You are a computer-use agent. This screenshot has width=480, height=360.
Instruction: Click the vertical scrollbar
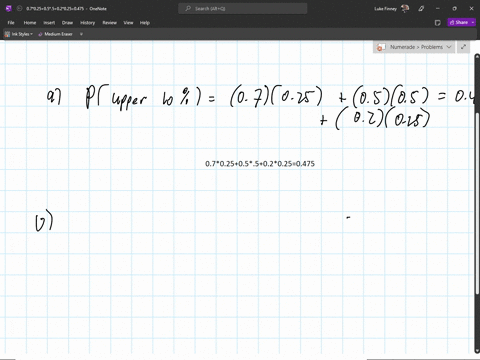[x=477, y=203]
